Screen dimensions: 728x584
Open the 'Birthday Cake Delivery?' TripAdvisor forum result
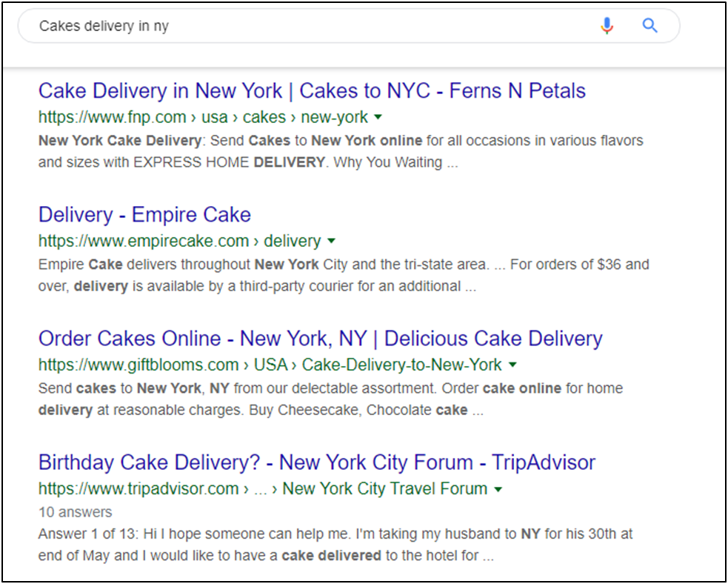[317, 462]
